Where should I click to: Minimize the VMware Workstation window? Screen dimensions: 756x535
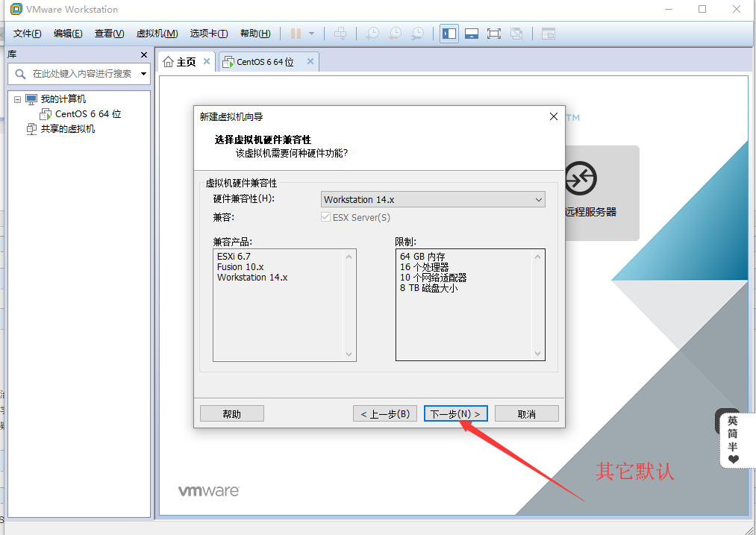668,9
